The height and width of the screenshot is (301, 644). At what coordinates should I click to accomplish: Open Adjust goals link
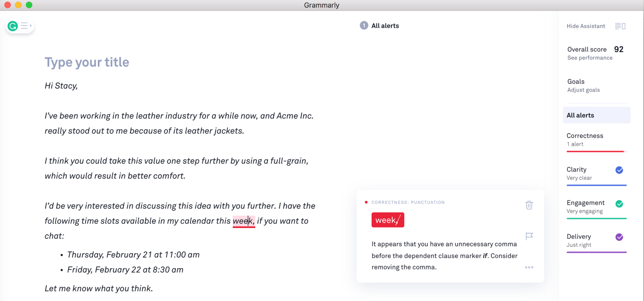coord(584,90)
